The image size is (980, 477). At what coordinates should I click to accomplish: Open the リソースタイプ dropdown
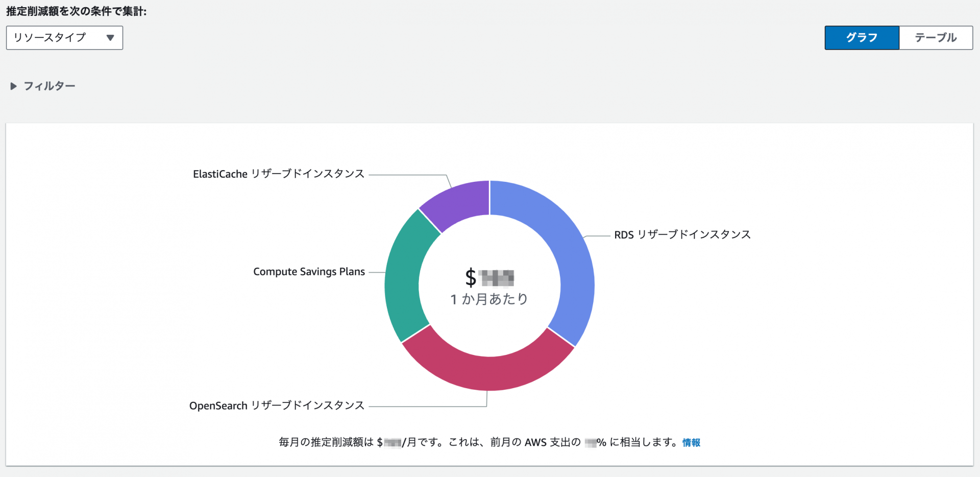pyautogui.click(x=64, y=37)
